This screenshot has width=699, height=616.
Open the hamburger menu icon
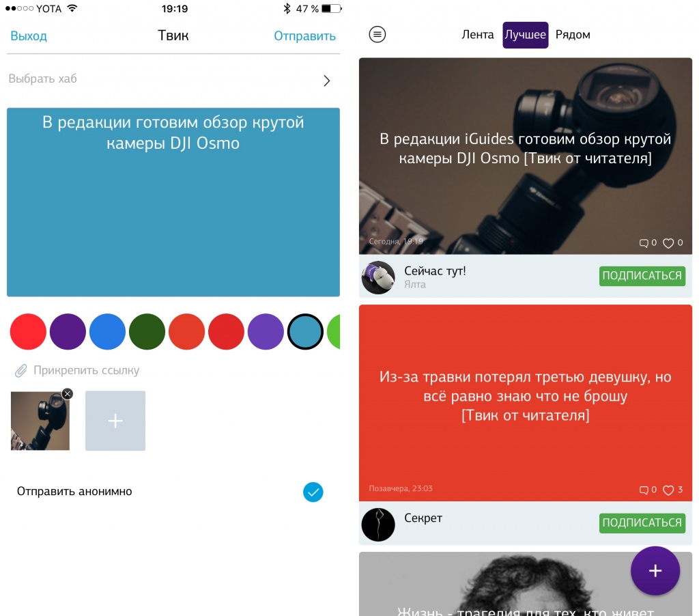tap(377, 34)
